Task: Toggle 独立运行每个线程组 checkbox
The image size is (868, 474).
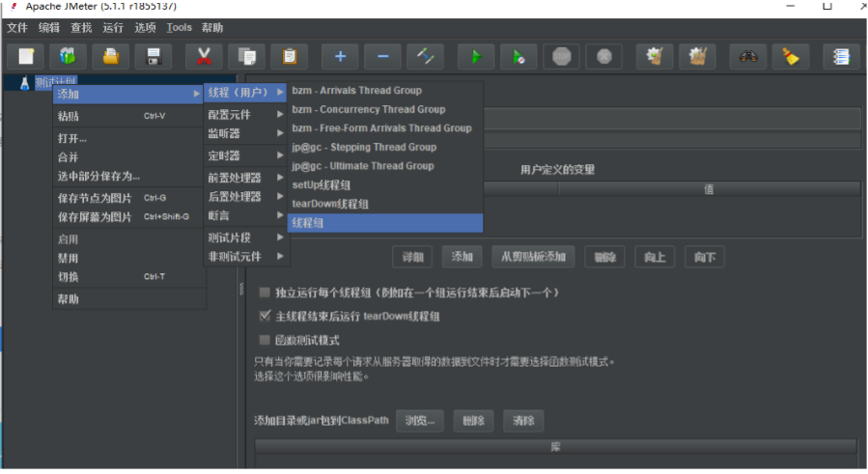Action: click(265, 292)
